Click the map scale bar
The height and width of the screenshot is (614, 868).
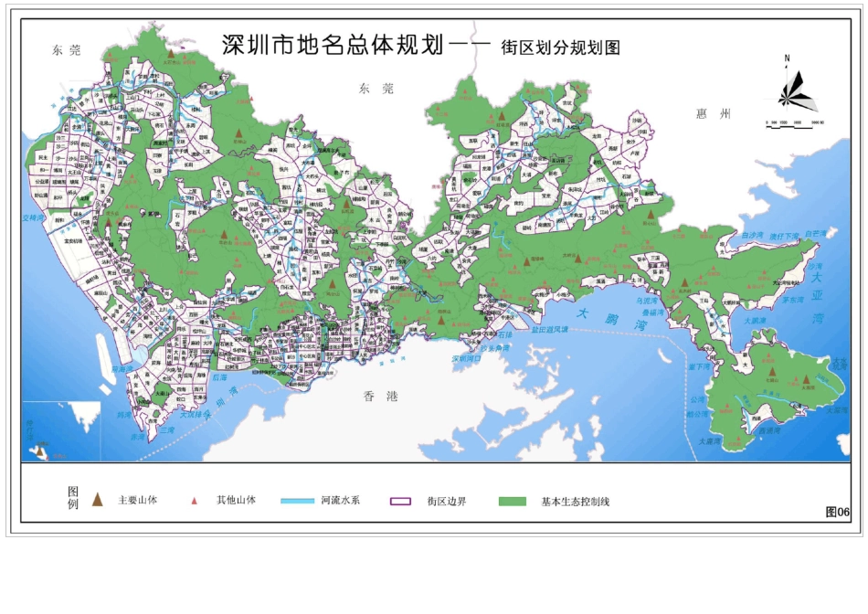click(x=794, y=125)
